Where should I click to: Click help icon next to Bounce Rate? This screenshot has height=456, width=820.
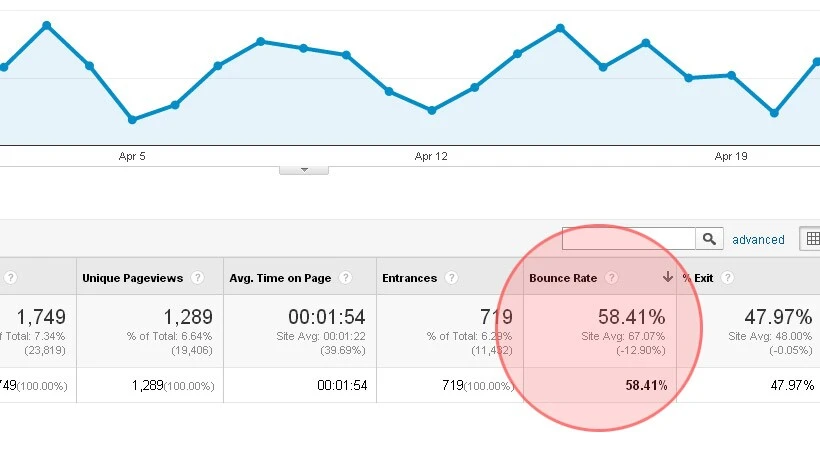coord(611,278)
